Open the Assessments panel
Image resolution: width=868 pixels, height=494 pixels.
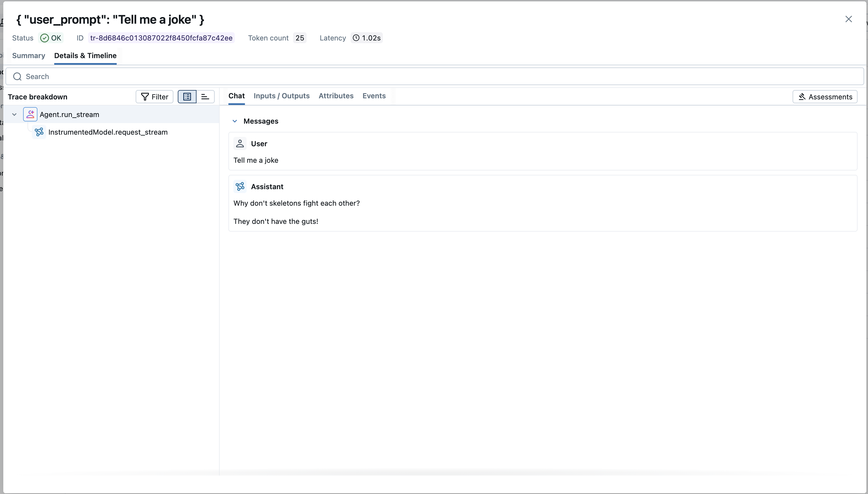pyautogui.click(x=825, y=97)
